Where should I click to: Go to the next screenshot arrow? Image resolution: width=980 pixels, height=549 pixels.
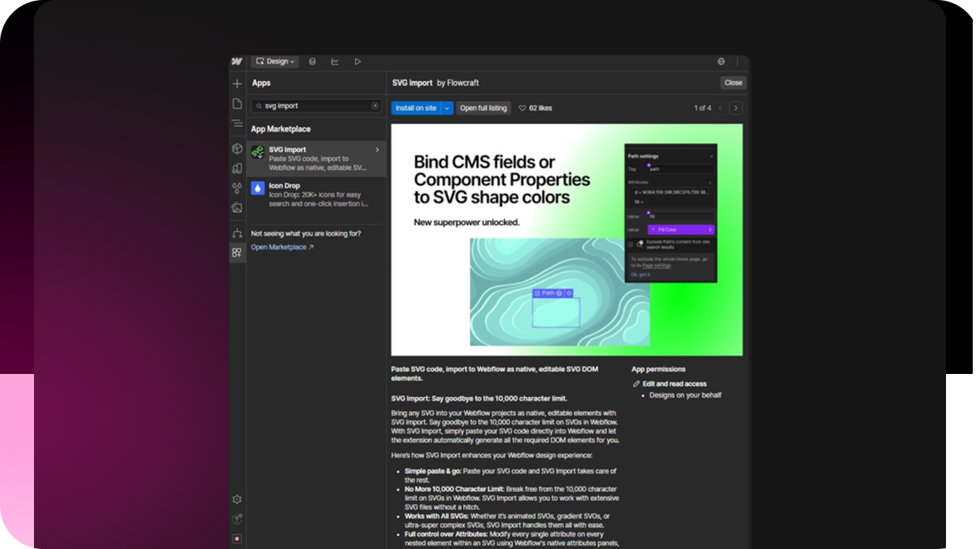(736, 108)
